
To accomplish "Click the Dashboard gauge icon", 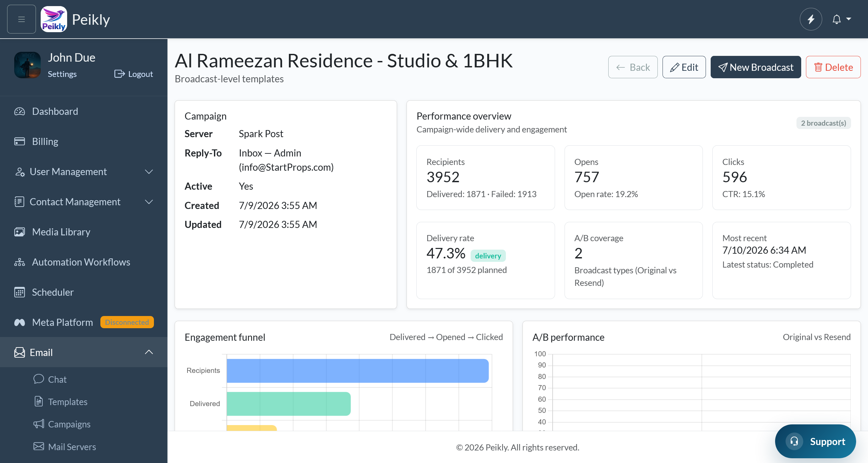I will [20, 111].
